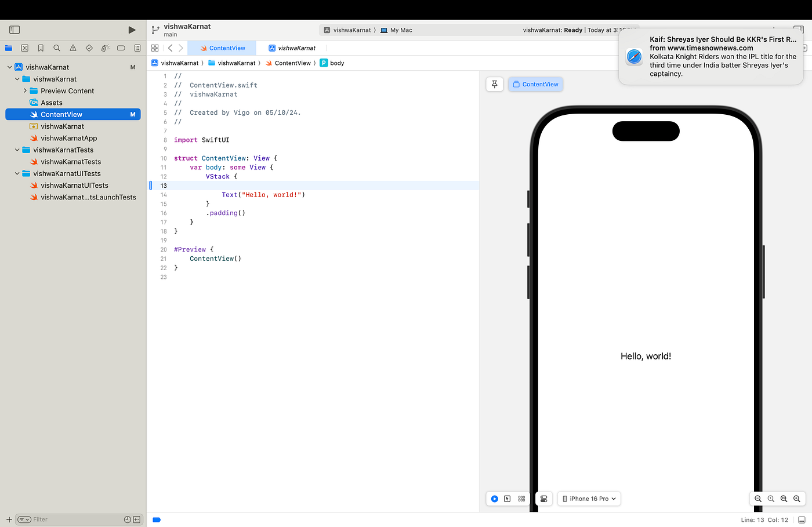Expand the Preview Content folder
This screenshot has height=527, width=812.
point(25,91)
